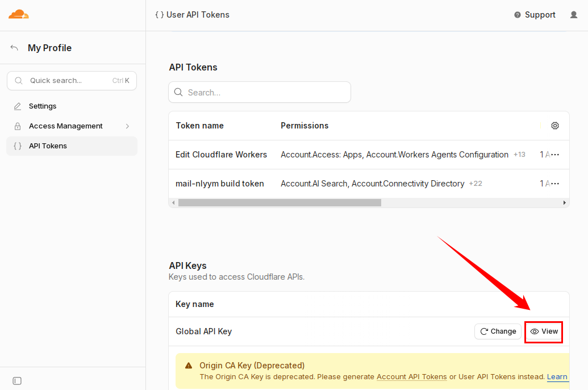588x390 pixels.
Task: Click table scrollbar right arrow
Action: click(564, 203)
